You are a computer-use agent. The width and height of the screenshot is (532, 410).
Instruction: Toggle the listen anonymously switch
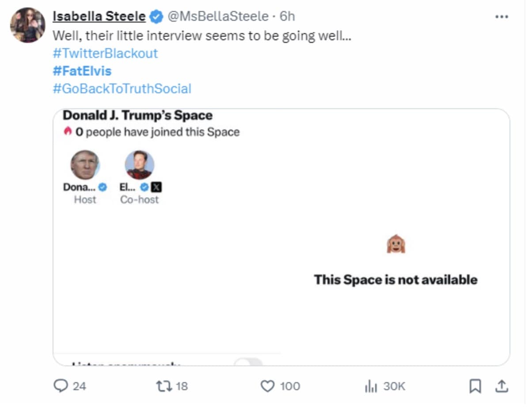coord(248,363)
